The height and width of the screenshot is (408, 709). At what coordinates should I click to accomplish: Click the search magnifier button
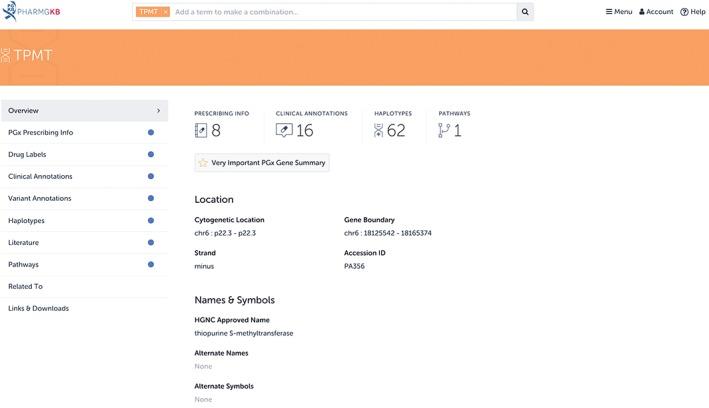[525, 12]
